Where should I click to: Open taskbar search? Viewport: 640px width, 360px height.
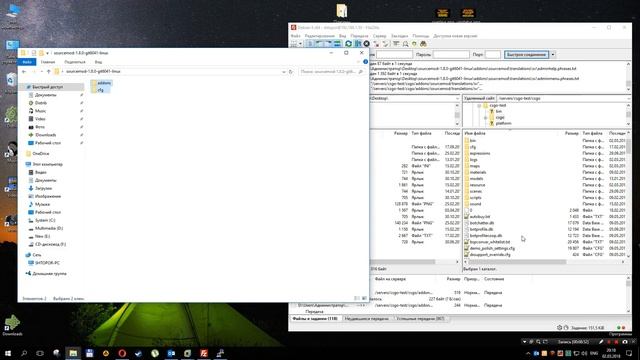pyautogui.click(x=24, y=353)
